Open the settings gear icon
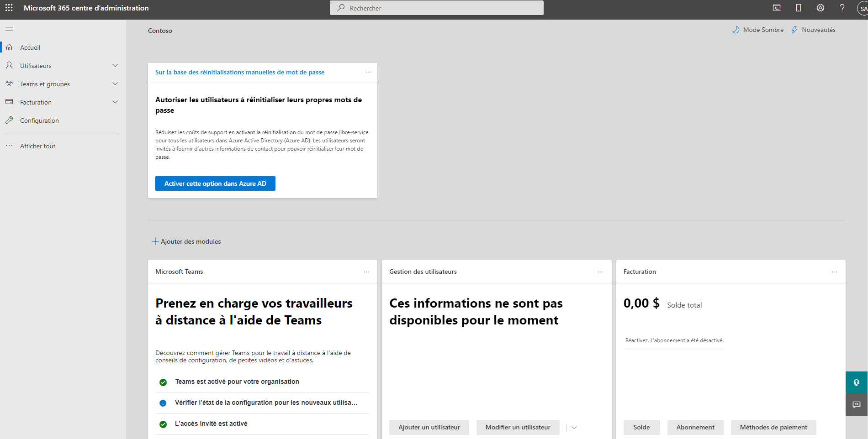Image resolution: width=868 pixels, height=439 pixels. (x=820, y=8)
